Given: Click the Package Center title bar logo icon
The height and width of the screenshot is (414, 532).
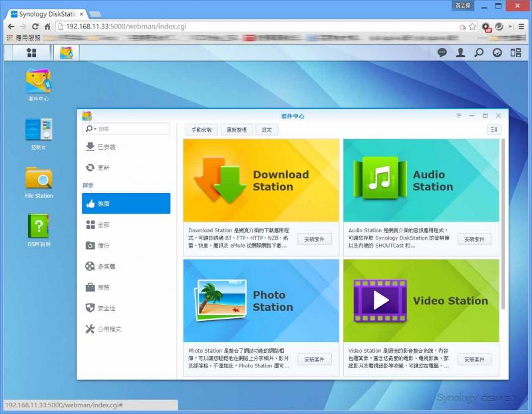Looking at the screenshot, I should 87,116.
